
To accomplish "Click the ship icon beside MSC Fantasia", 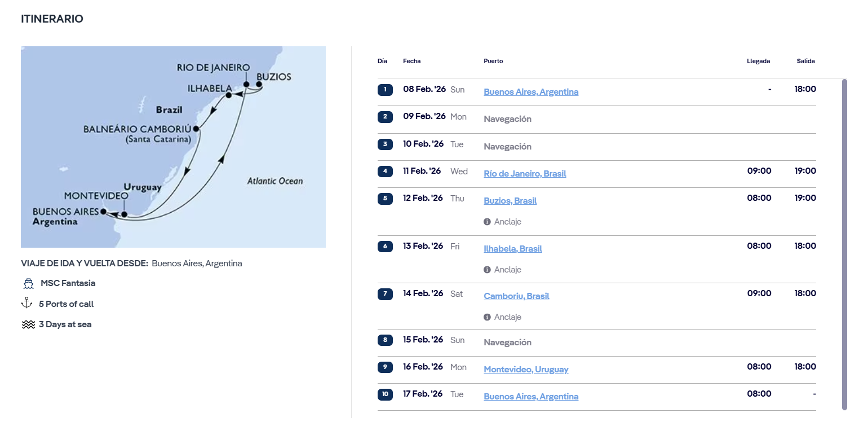I will (x=29, y=283).
